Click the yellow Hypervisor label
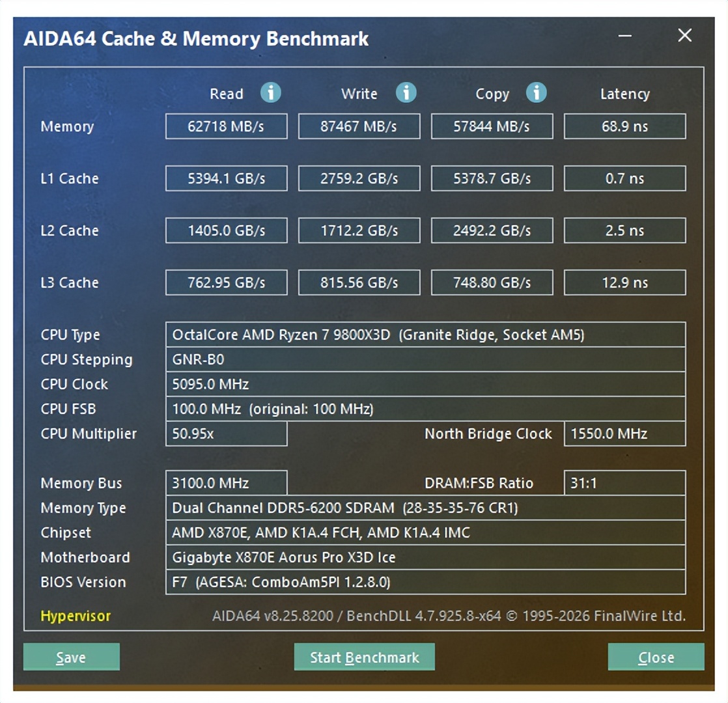 click(x=76, y=616)
